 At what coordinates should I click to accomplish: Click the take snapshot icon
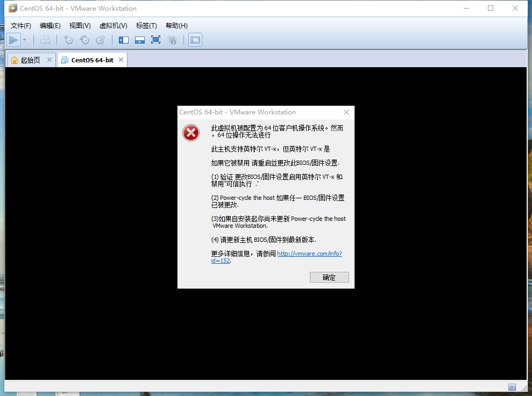tap(68, 40)
